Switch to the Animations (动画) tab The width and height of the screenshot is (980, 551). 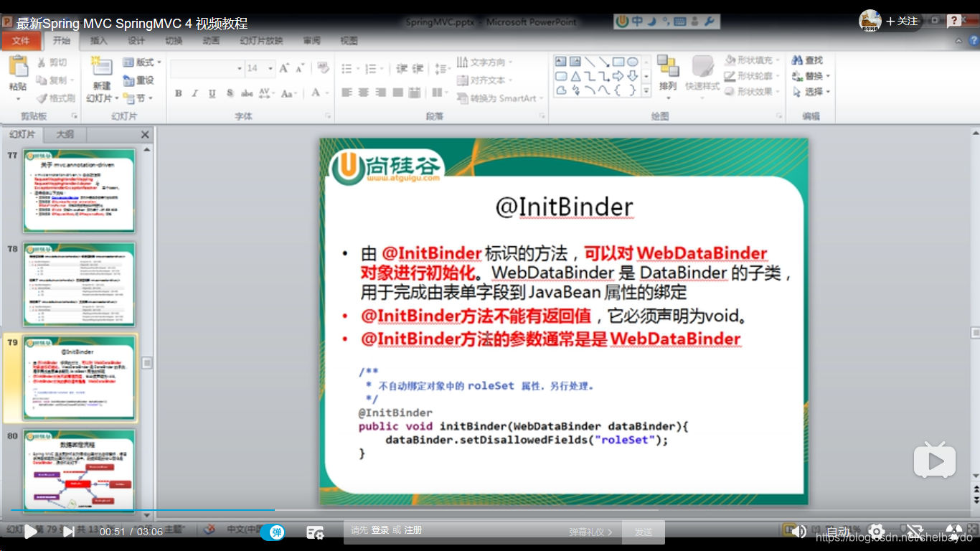click(211, 41)
